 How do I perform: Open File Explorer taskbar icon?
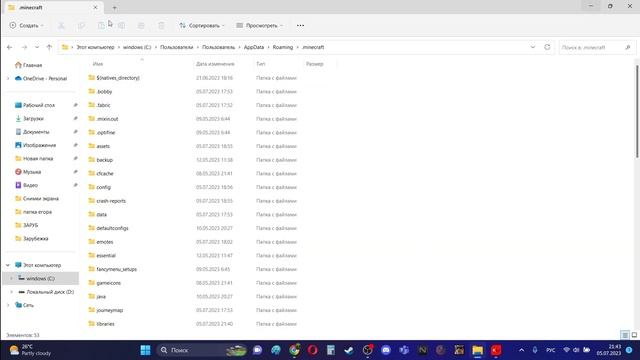[478, 350]
